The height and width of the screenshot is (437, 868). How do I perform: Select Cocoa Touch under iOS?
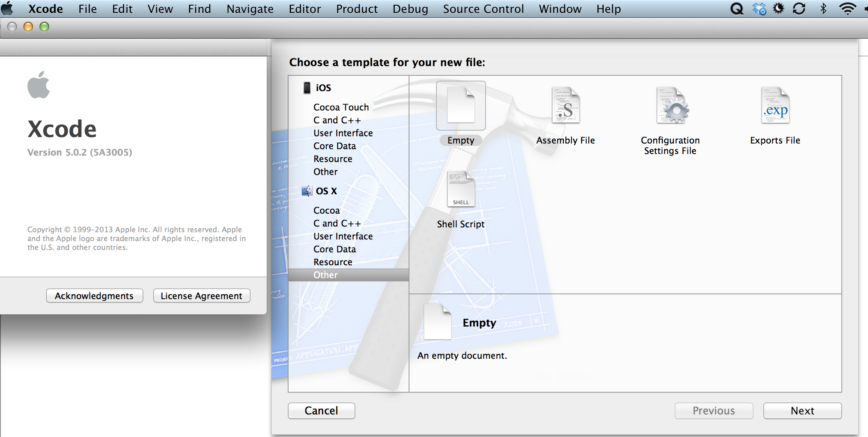click(x=341, y=107)
